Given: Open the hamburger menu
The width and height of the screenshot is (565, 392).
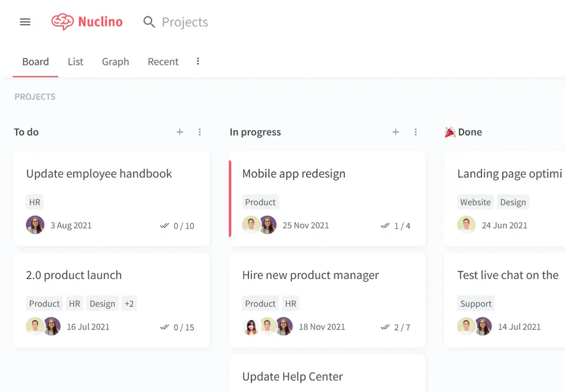Looking at the screenshot, I should click(25, 22).
